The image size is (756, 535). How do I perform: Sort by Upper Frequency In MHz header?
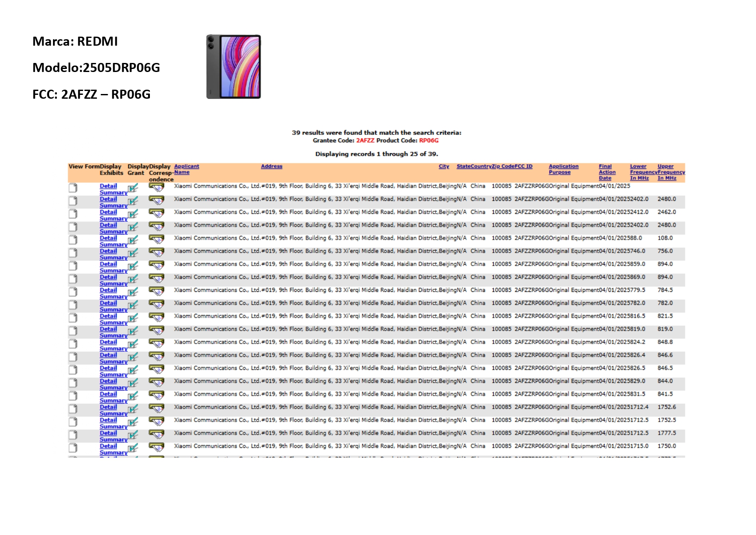pyautogui.click(x=671, y=172)
